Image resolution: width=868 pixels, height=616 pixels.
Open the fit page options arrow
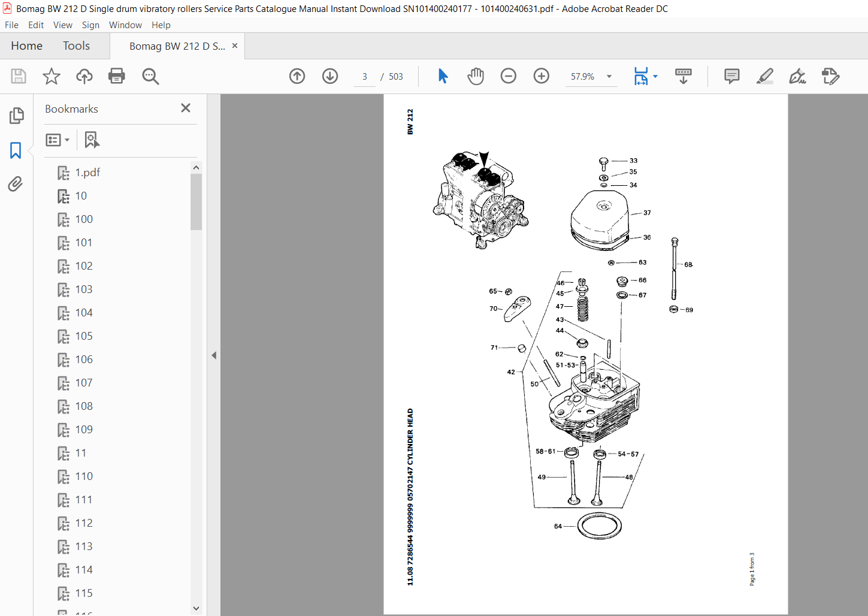point(655,76)
